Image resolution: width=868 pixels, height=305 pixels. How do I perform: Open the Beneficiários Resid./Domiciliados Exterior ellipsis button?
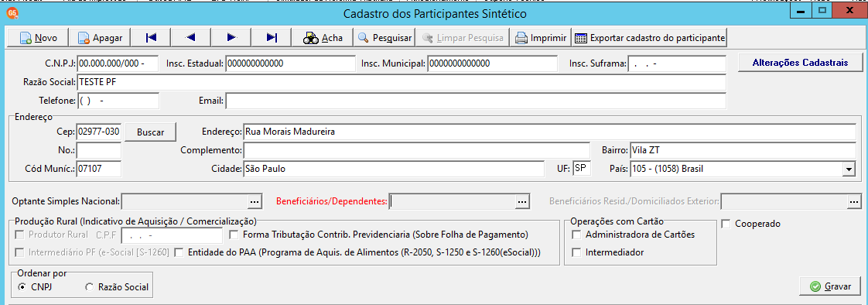[x=855, y=202]
